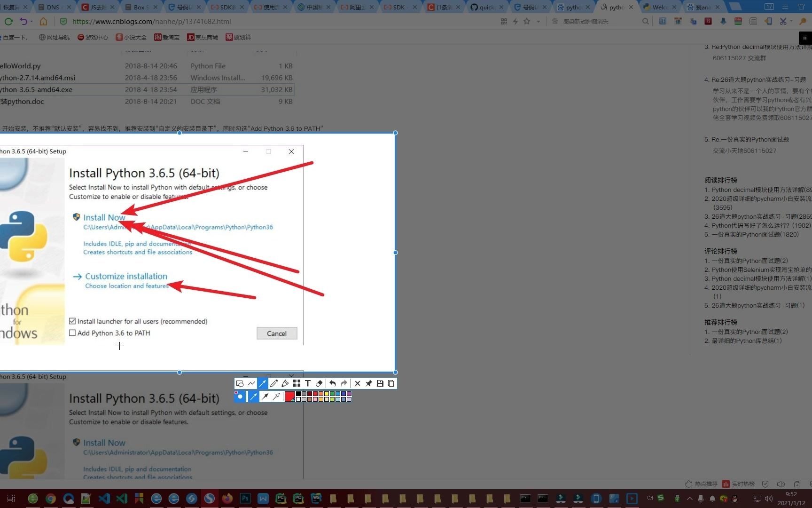Go to the browser home page
Image resolution: width=812 pixels, height=508 pixels.
pyautogui.click(x=43, y=21)
